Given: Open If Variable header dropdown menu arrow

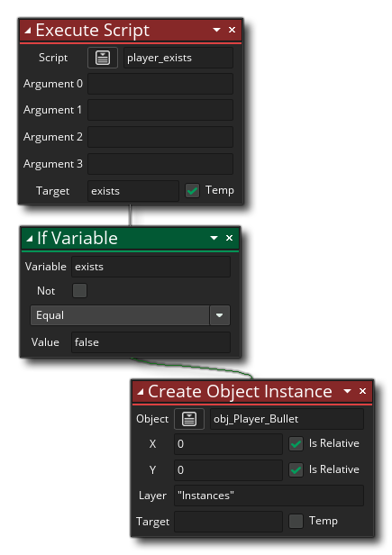Looking at the screenshot, I should coord(214,238).
